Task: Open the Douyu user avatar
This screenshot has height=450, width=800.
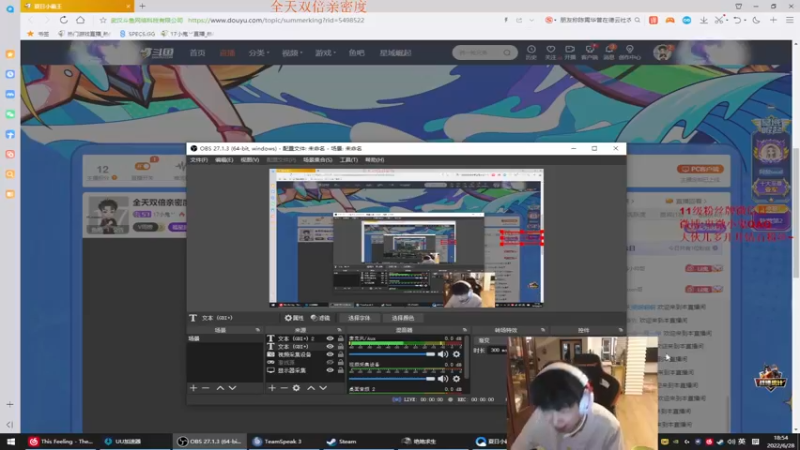Action: point(662,52)
